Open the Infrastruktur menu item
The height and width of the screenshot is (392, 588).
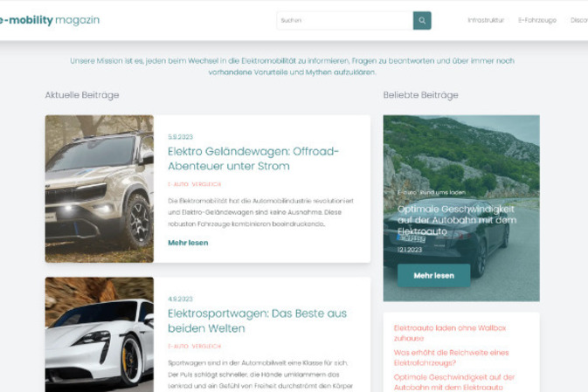[x=486, y=20]
